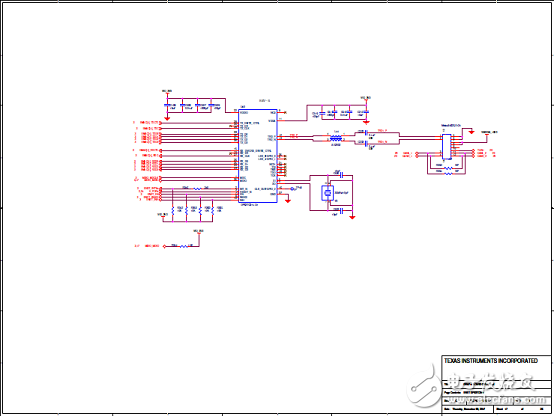Select the capacitor below the crystal oscillator

point(341,211)
